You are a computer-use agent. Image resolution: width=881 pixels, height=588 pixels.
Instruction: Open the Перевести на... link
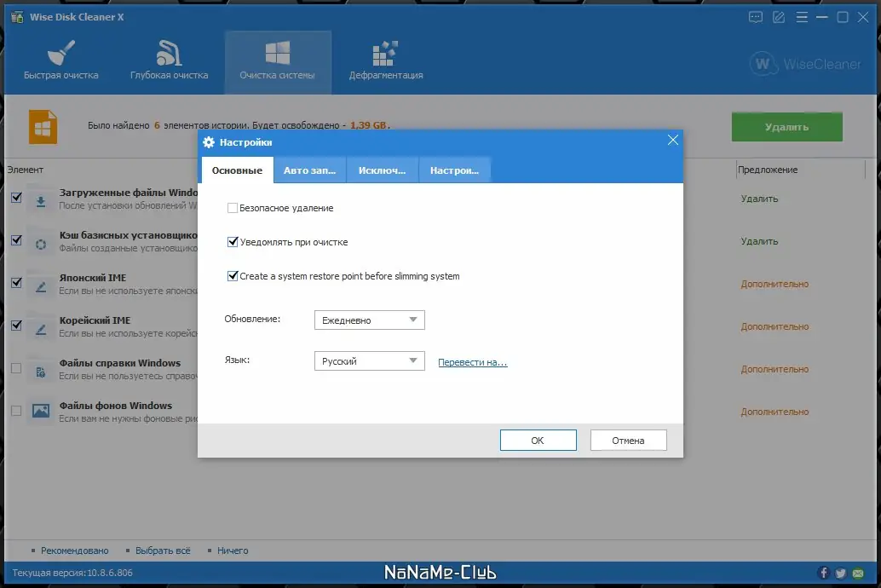[x=473, y=362]
